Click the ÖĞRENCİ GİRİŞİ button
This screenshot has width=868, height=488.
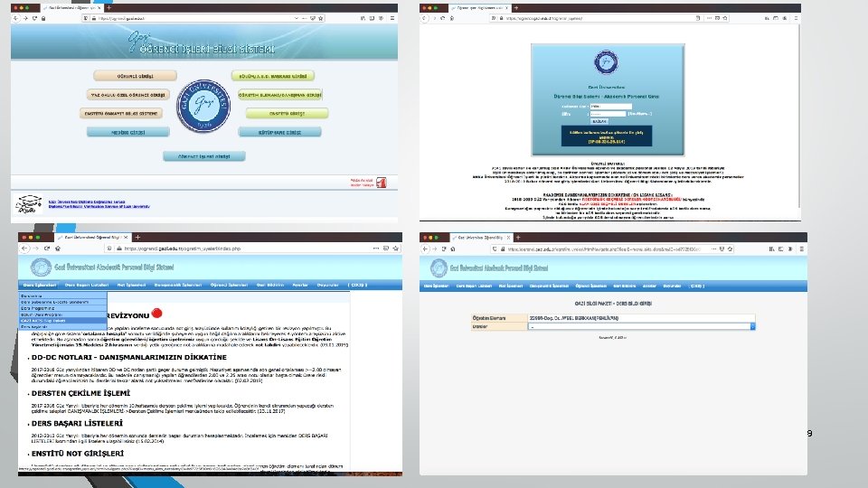135,76
